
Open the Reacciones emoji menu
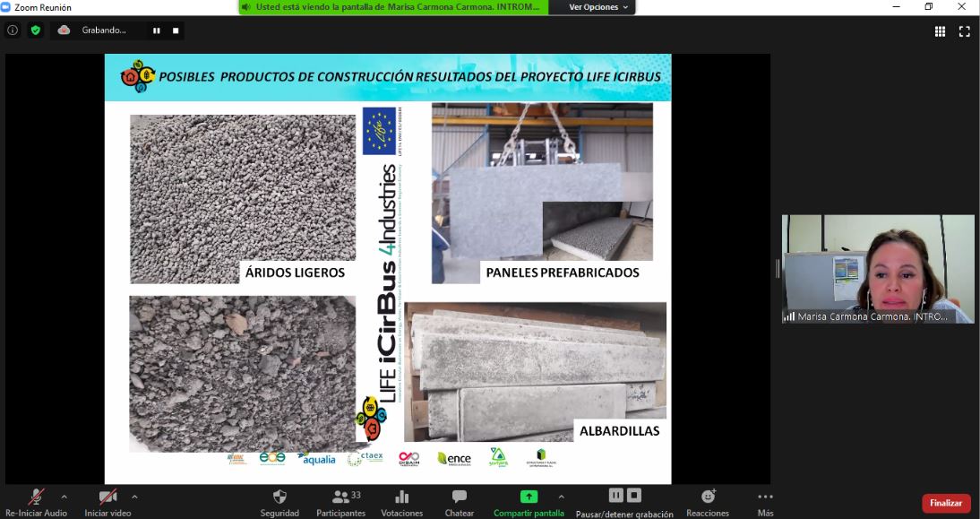708,497
